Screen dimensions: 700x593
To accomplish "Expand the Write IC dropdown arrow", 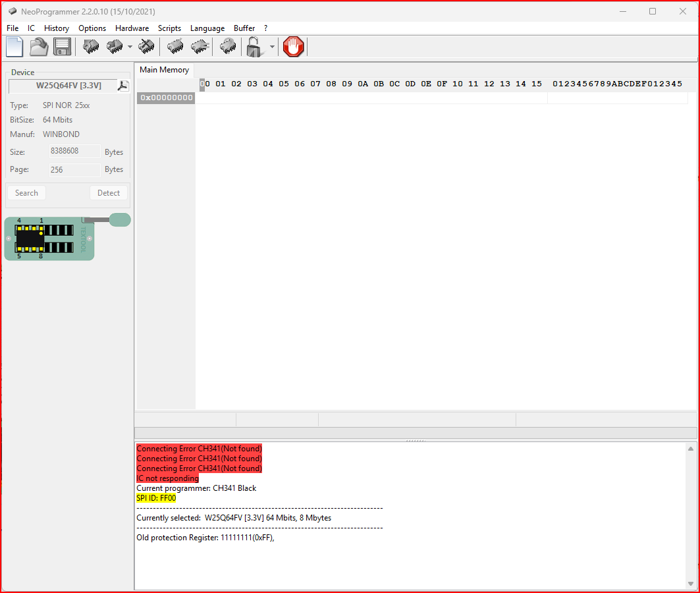I will (x=130, y=47).
